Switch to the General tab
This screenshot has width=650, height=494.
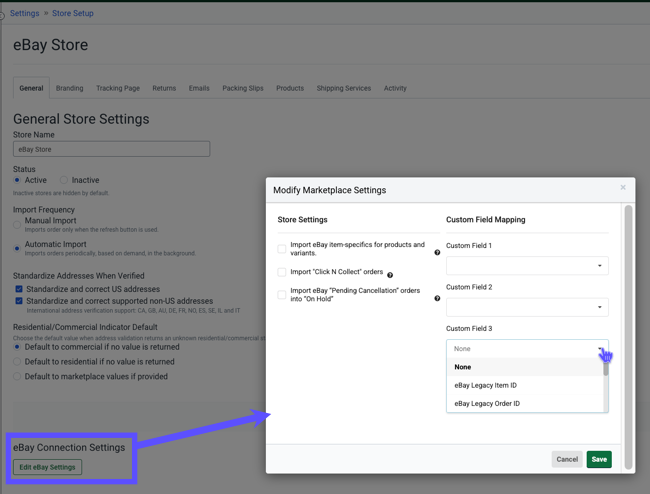31,88
